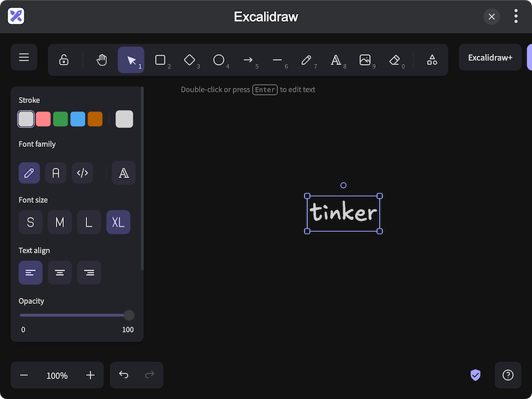Pick the pink stroke color
The image size is (532, 399).
pyautogui.click(x=43, y=119)
